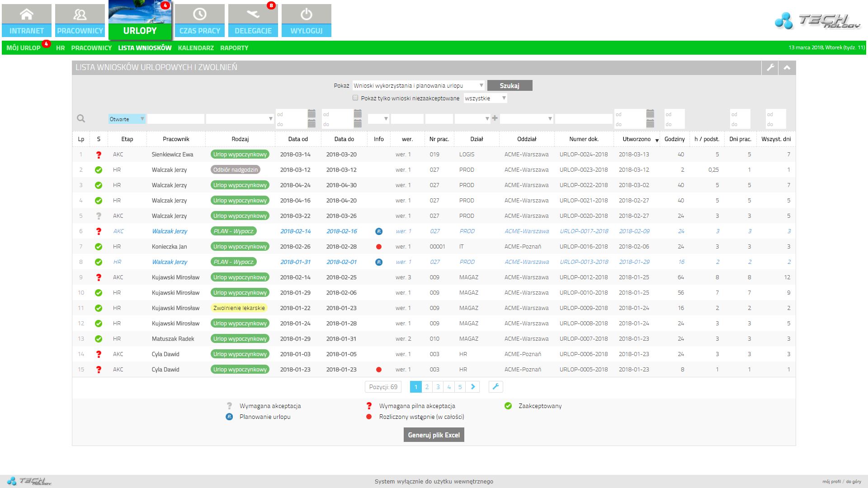The image size is (868, 488).
Task: Click the wrench icon beside pagination
Action: point(495,387)
